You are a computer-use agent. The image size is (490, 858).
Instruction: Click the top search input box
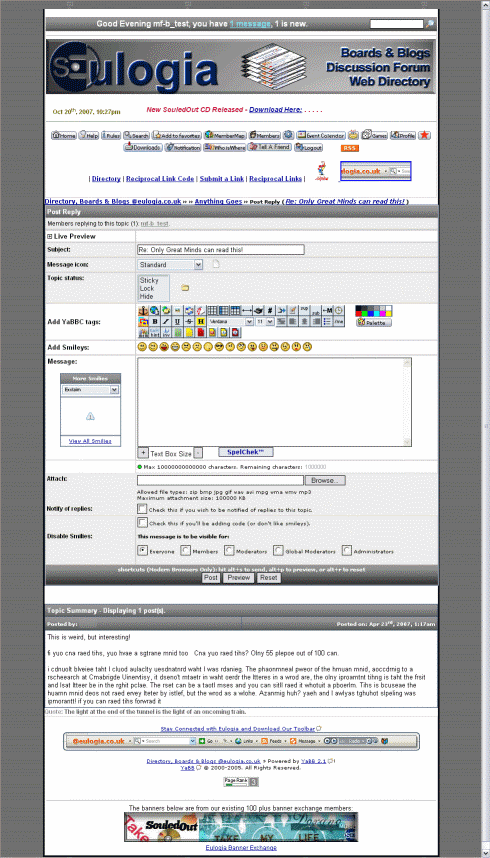coord(397,24)
